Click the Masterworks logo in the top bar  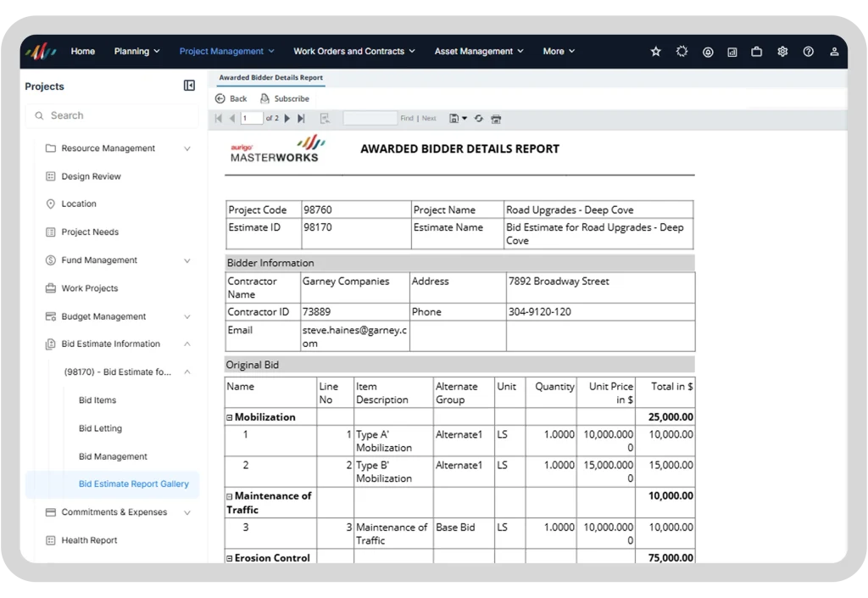pos(41,52)
